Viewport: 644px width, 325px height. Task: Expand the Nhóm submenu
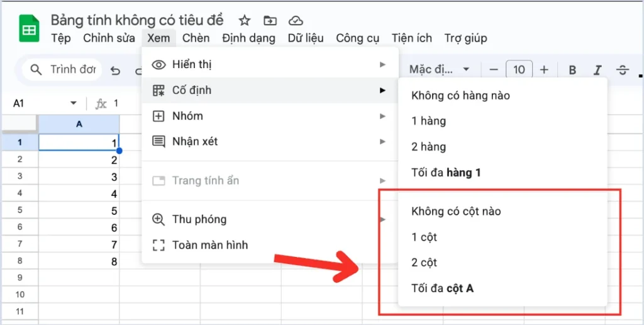pos(270,117)
